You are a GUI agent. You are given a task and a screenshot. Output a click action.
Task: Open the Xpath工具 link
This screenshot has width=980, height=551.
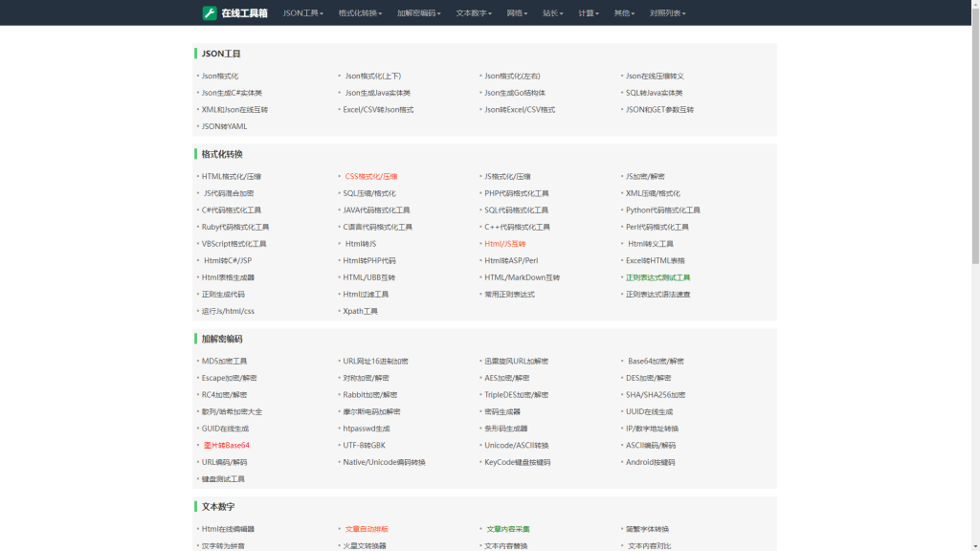360,311
